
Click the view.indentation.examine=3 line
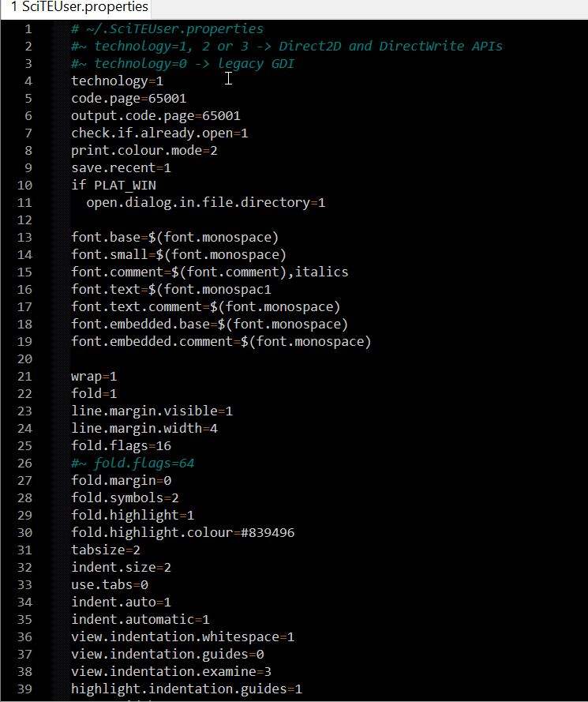tap(170, 671)
